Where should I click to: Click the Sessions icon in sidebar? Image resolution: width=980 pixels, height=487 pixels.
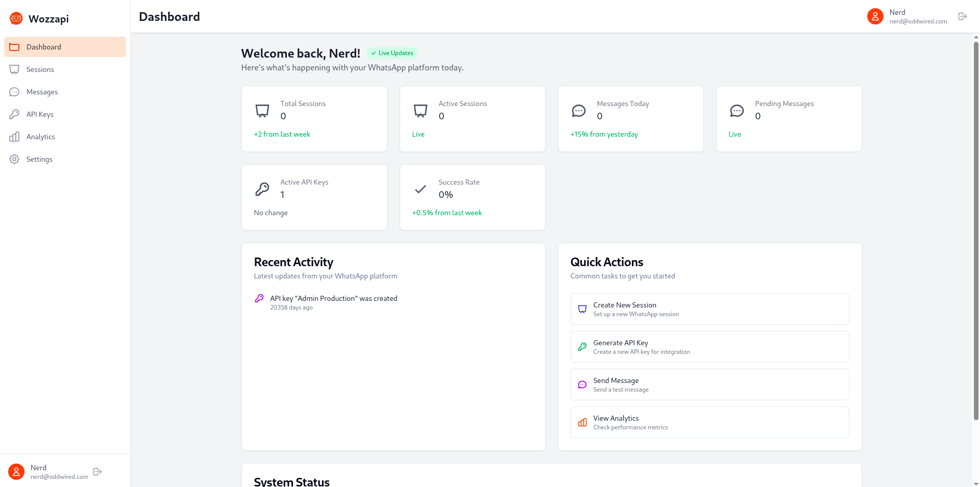[x=14, y=69]
